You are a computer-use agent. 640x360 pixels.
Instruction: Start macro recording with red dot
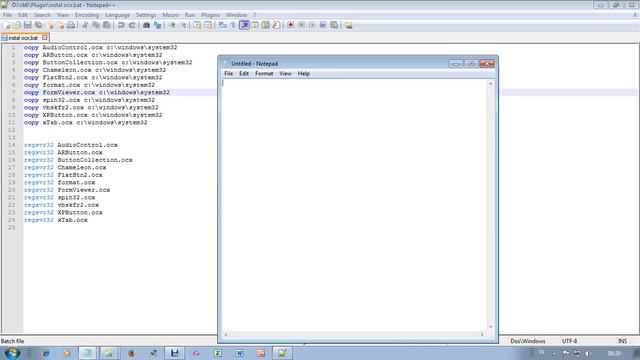tap(291, 25)
